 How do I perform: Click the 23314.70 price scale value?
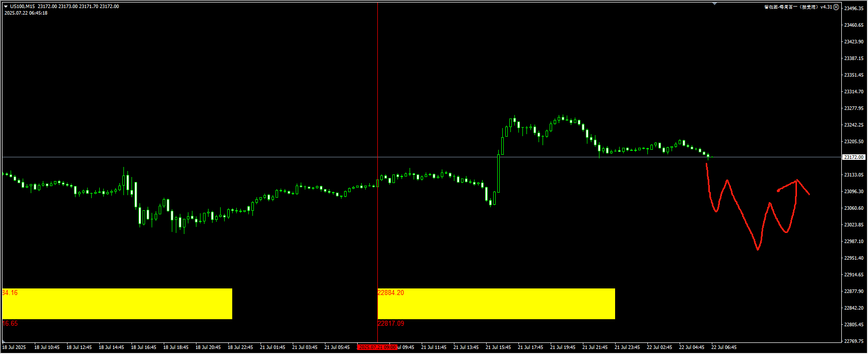pos(854,92)
